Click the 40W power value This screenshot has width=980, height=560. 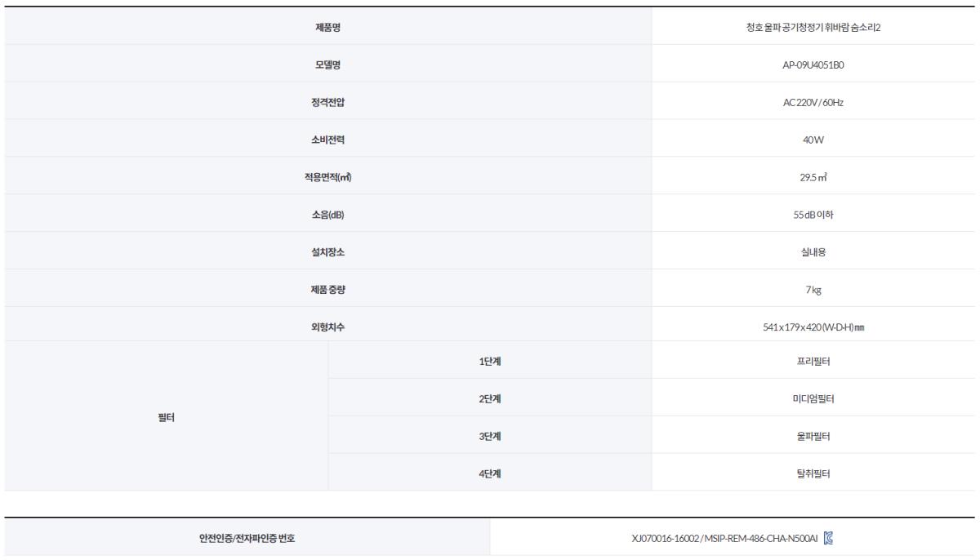[x=813, y=140]
